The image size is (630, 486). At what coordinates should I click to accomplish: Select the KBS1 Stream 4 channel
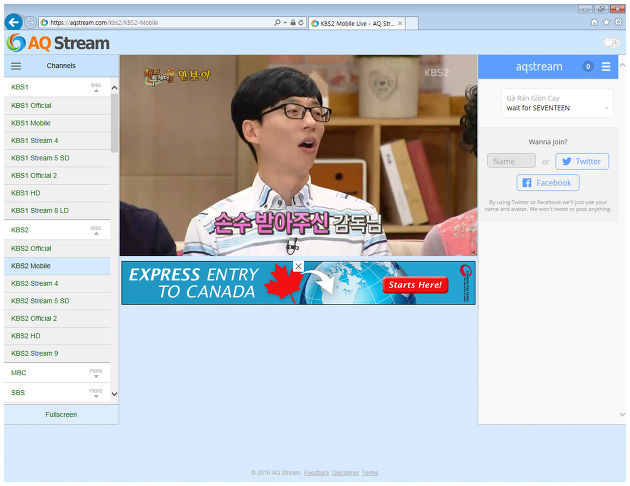click(57, 141)
